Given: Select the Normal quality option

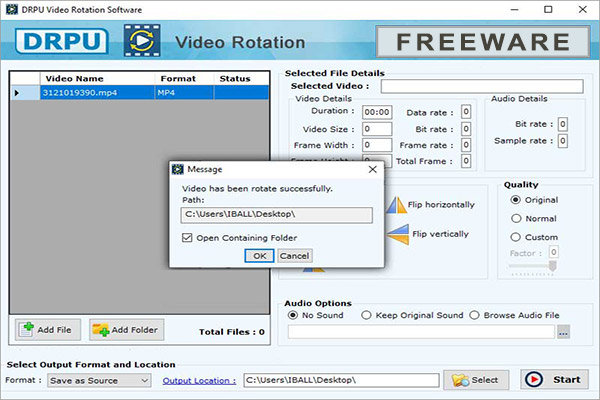Looking at the screenshot, I should [x=516, y=218].
